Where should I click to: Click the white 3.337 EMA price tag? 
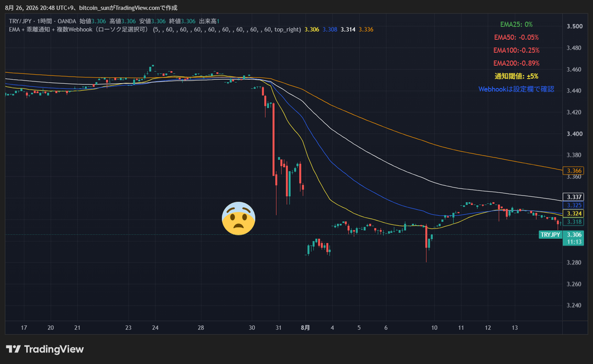pyautogui.click(x=574, y=197)
